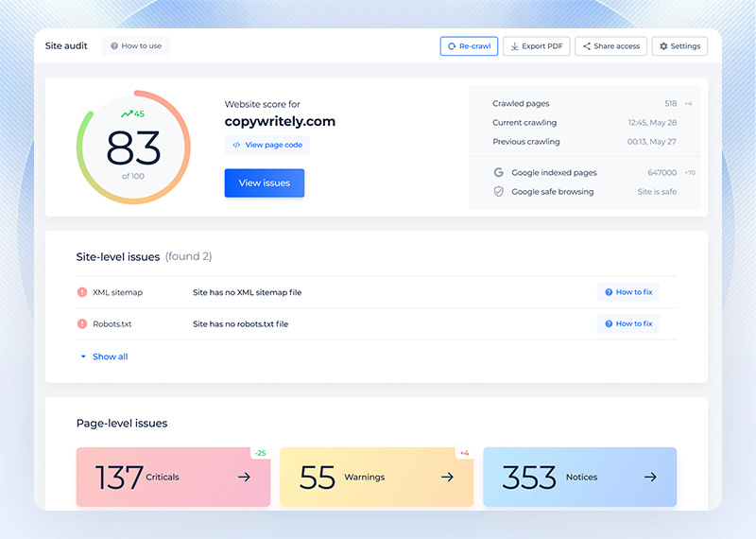This screenshot has width=756, height=539.
Task: Click the code brackets icon for View page code
Action: click(x=236, y=145)
